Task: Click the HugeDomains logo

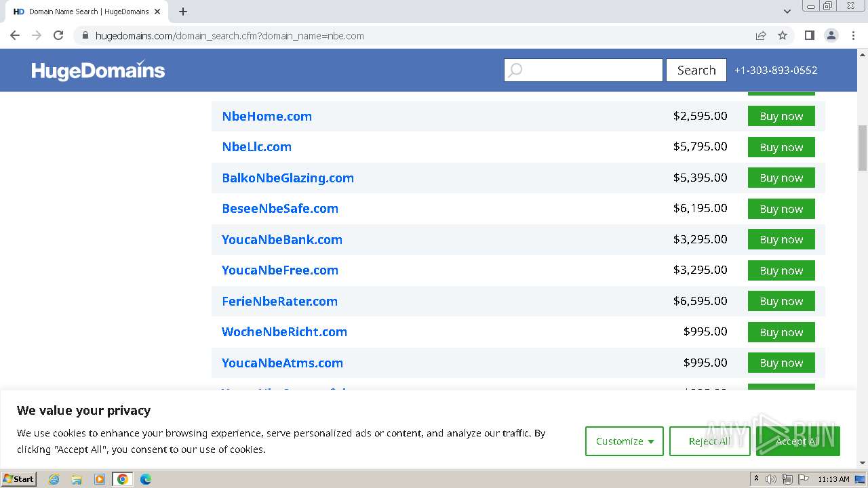Action: (98, 70)
